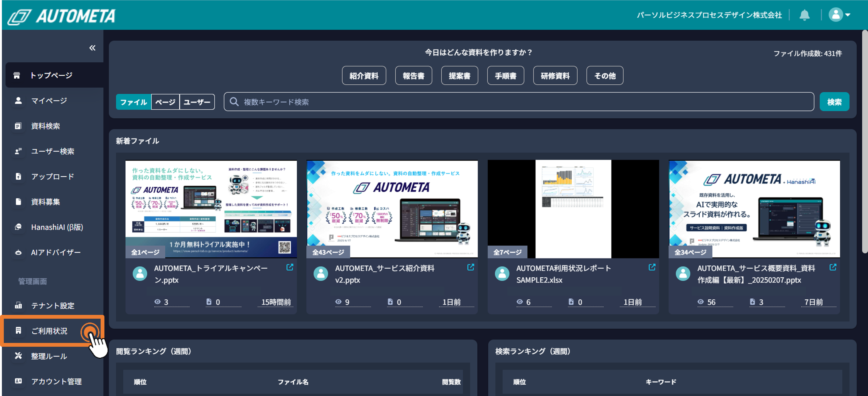The image size is (868, 396).
Task: Click the file name AUTOMETA_サービス紹介資料v2.pptx
Action: tap(385, 274)
